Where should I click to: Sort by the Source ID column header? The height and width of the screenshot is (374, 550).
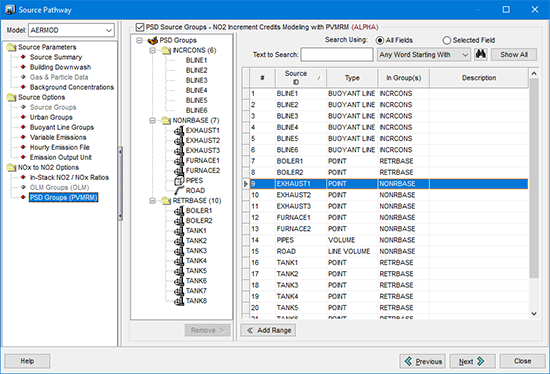pyautogui.click(x=301, y=78)
